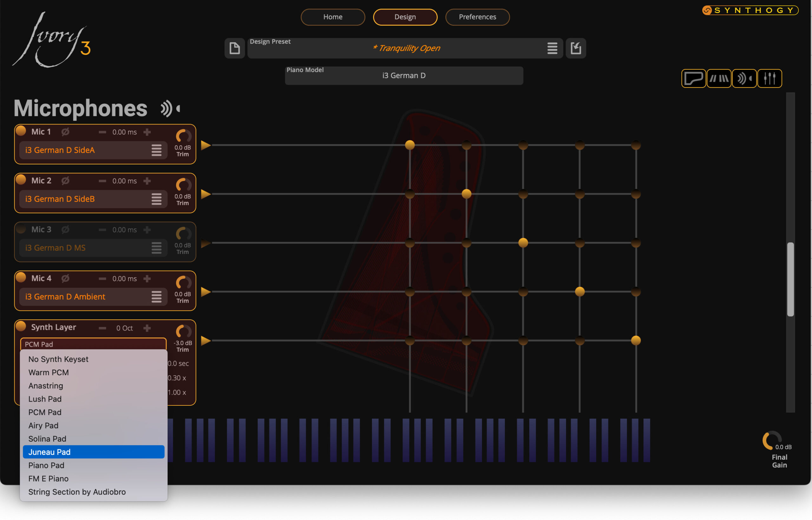812x520 pixels.
Task: Decrease Mic 2 delay with minus
Action: [102, 181]
